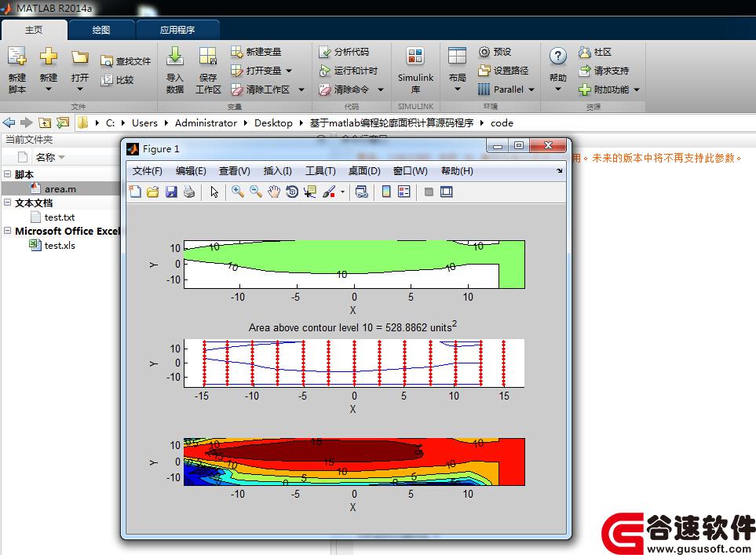Switch to the 应用程序 (Apps) tab
Image resolution: width=756 pixels, height=555 pixels.
pos(177,30)
